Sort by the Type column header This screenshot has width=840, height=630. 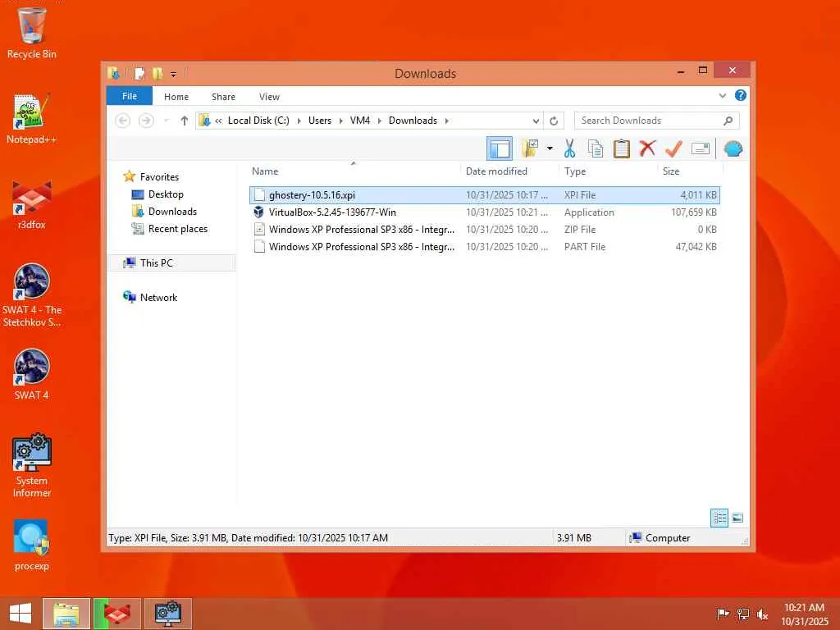[575, 171]
